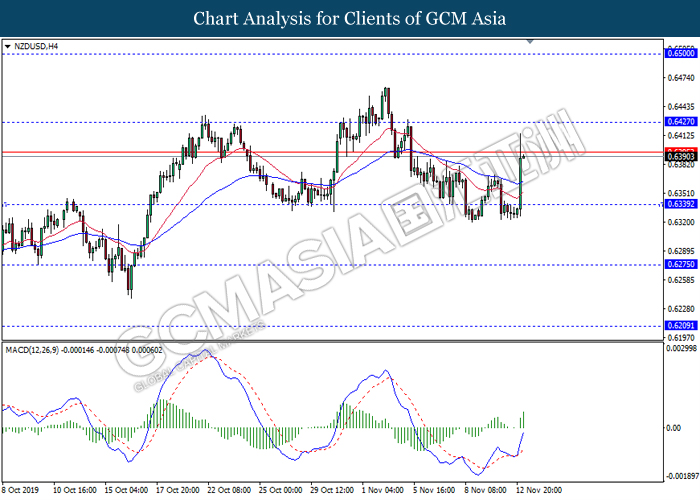
Task: Click the 5 Nov 16:00 time label
Action: 434,490
